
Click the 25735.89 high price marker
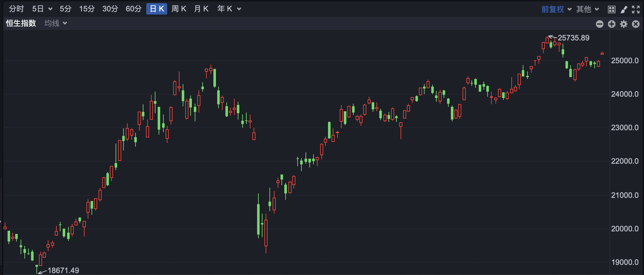pyautogui.click(x=573, y=38)
